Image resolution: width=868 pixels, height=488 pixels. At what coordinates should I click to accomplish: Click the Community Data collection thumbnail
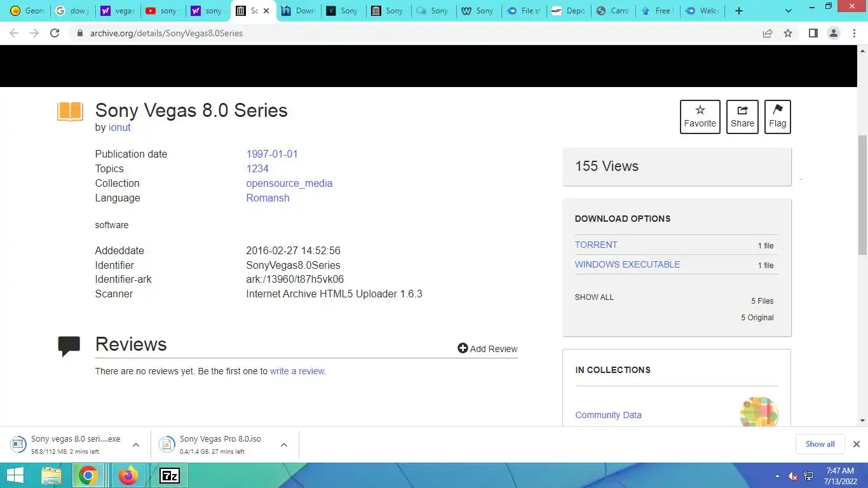click(759, 412)
